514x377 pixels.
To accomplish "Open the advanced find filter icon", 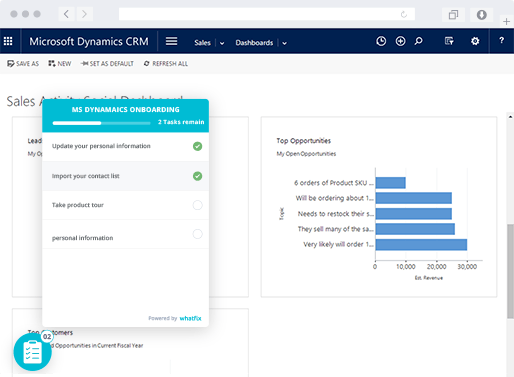I will point(449,41).
